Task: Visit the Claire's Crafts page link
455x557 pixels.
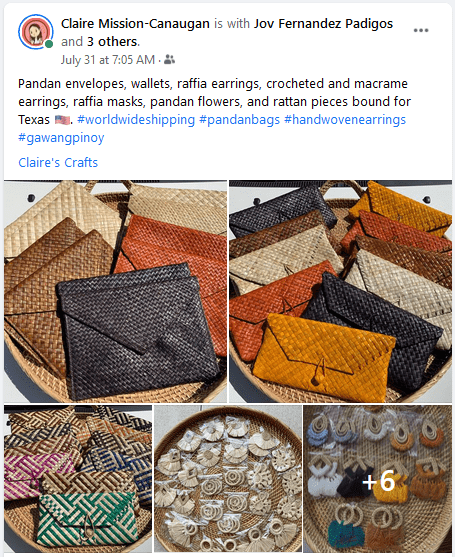Action: click(58, 162)
